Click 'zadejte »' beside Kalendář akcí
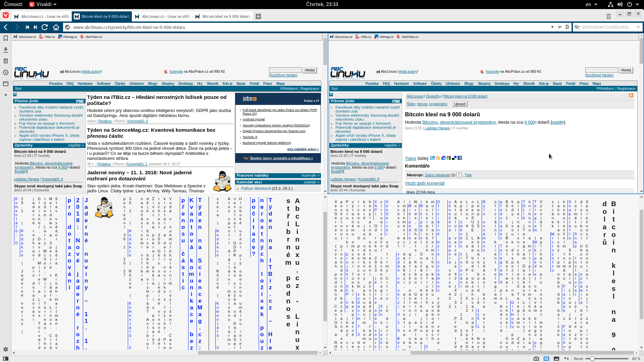 point(312,182)
